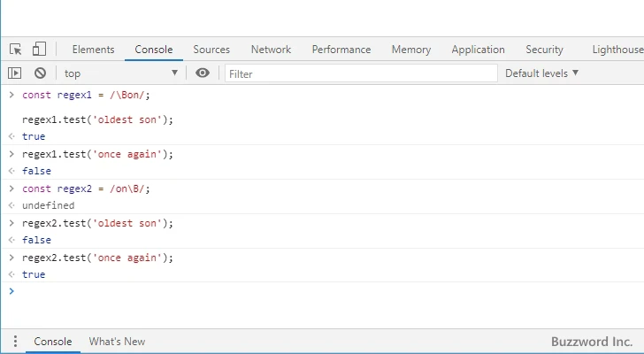
Task: Select the Console drawer tab at bottom
Action: [52, 342]
